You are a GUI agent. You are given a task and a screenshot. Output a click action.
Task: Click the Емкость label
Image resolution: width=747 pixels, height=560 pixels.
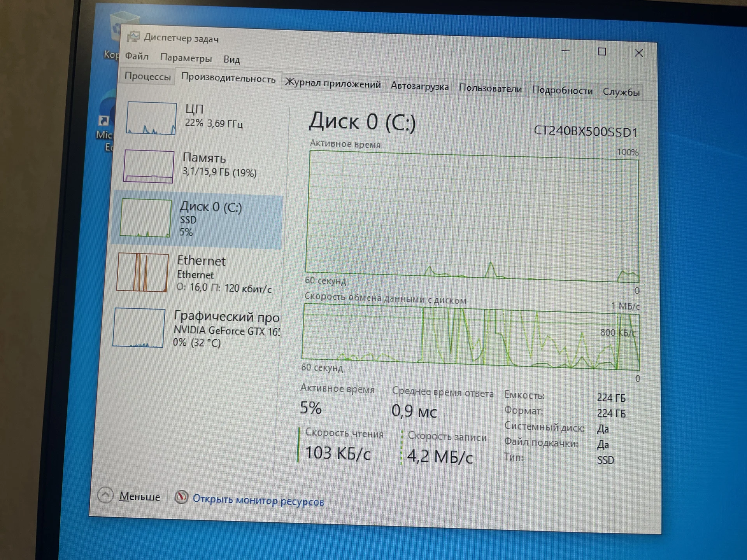tap(524, 395)
